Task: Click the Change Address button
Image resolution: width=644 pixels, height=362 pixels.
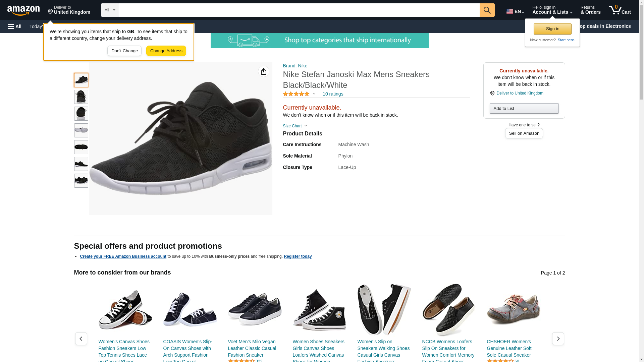Action: (166, 51)
